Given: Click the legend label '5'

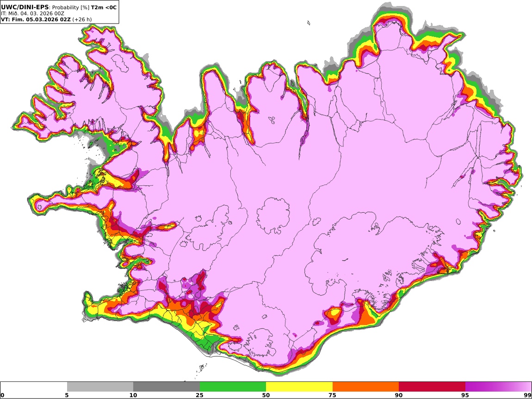Looking at the screenshot, I should [67, 395].
